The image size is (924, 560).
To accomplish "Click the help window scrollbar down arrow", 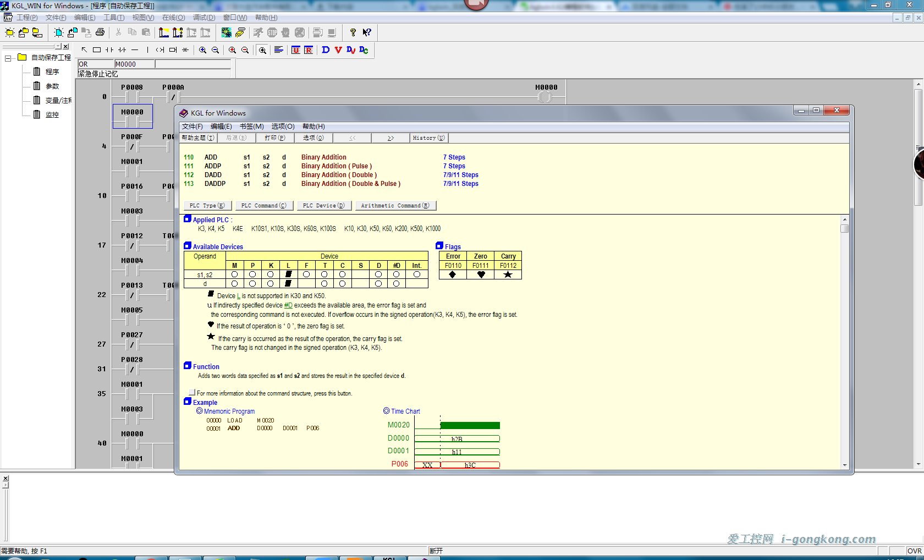I will [845, 465].
